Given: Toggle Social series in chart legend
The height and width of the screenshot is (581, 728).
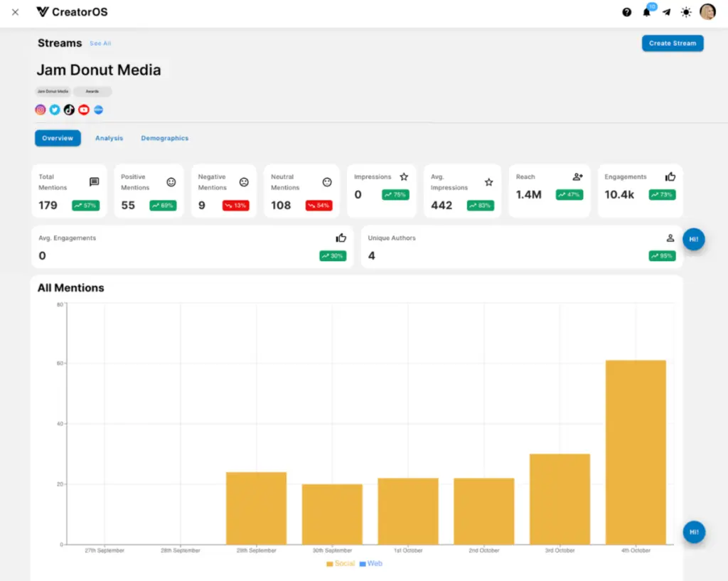Looking at the screenshot, I should tap(340, 563).
